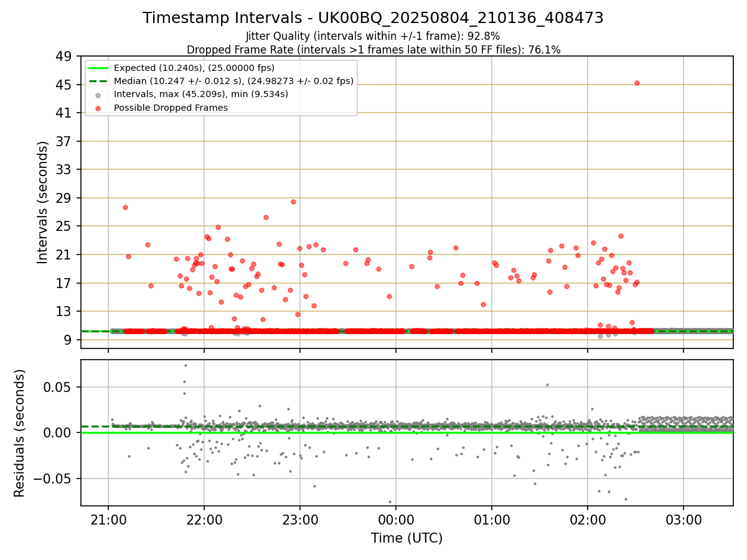Click the 'Jitter Quality' 92.8% subtitle line

tap(373, 37)
